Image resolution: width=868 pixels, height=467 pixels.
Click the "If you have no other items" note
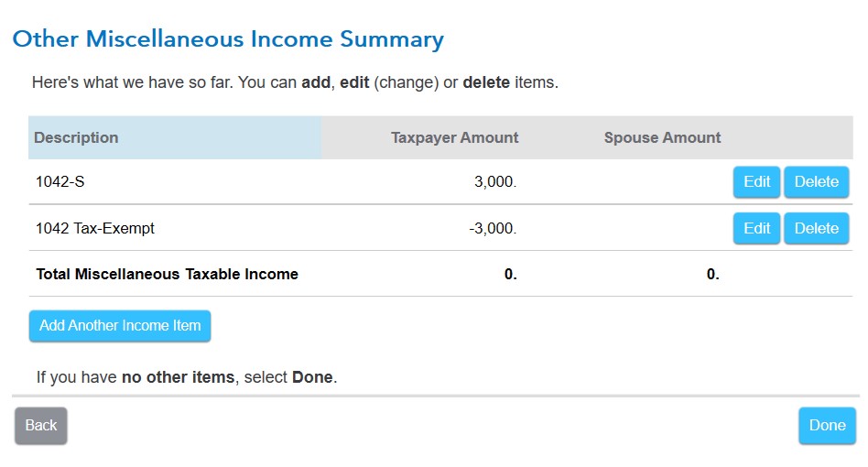(187, 377)
